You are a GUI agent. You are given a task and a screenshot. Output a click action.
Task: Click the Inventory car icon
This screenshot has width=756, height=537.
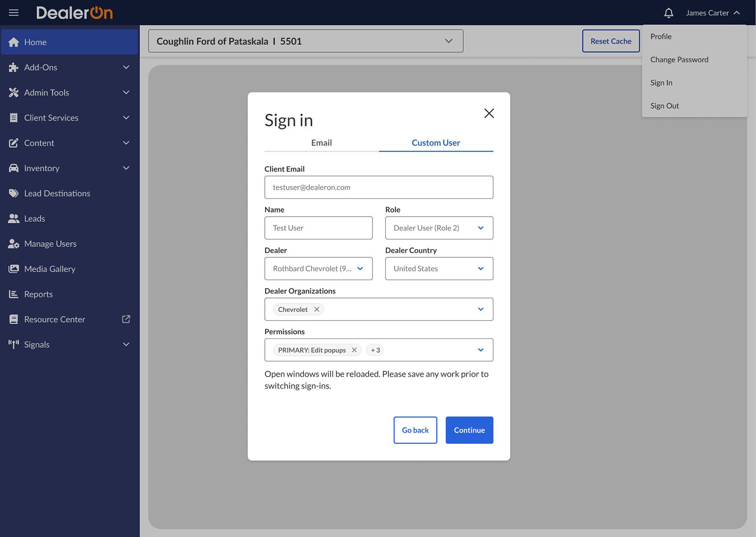coord(14,168)
